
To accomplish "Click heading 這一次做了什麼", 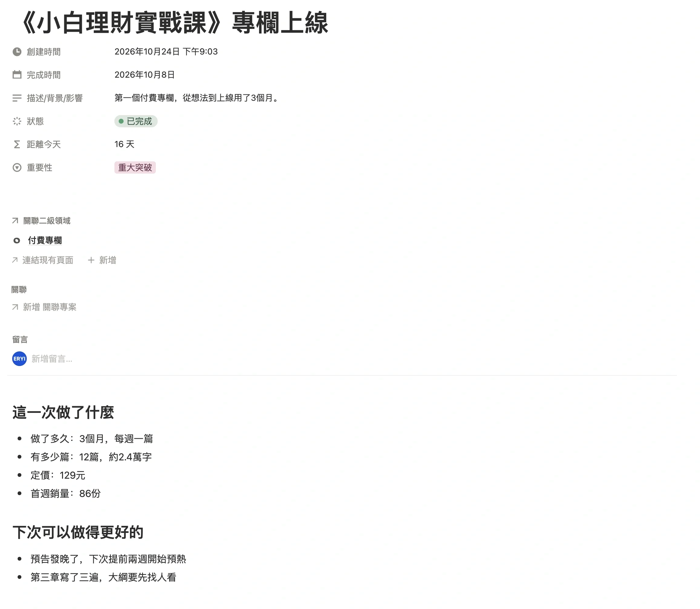I will (x=63, y=413).
